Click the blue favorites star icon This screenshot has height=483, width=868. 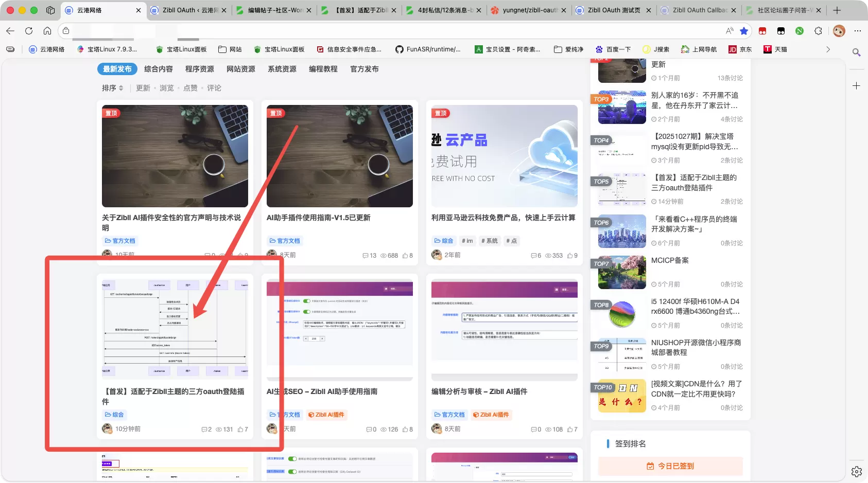744,31
